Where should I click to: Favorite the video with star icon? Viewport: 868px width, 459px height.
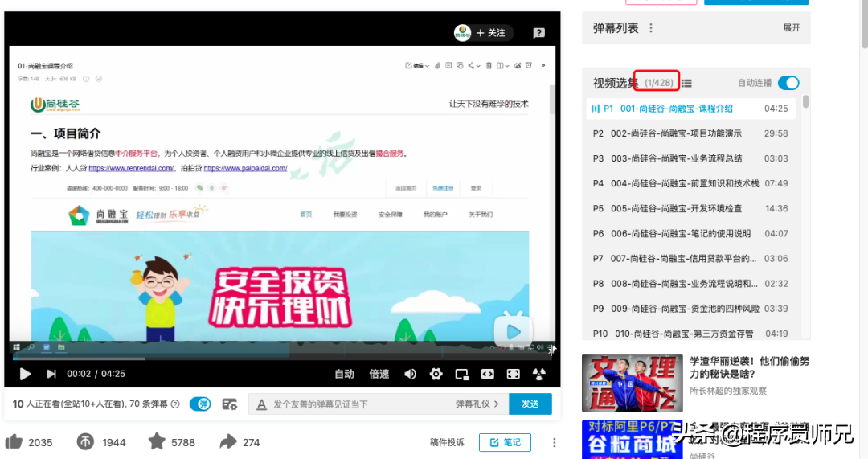158,441
